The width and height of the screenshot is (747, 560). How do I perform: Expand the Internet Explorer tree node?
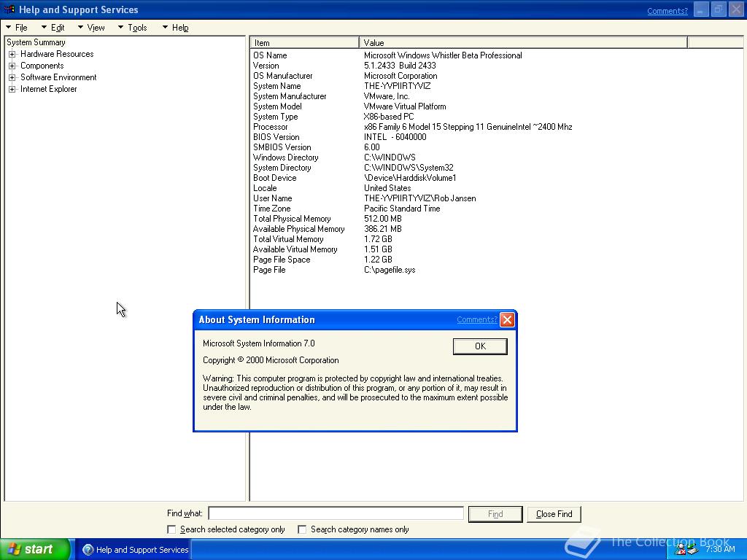(12, 89)
